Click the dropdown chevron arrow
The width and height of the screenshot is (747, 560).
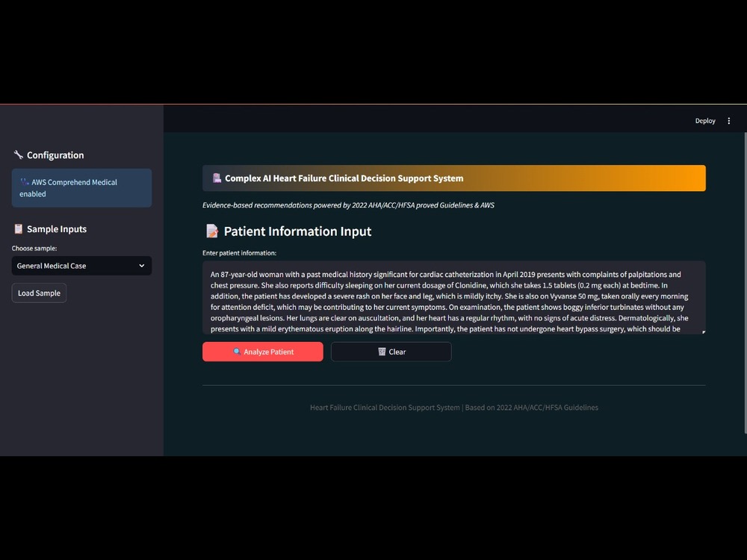[x=141, y=266]
